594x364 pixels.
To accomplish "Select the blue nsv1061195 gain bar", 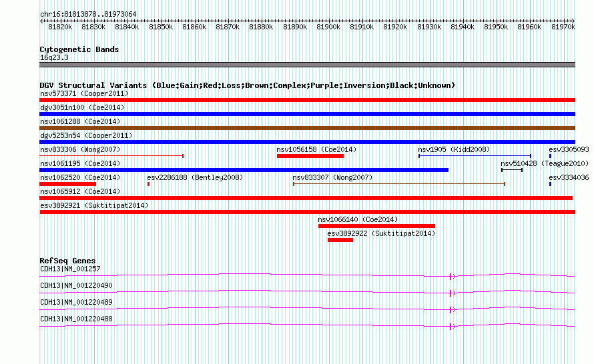I will [x=244, y=170].
